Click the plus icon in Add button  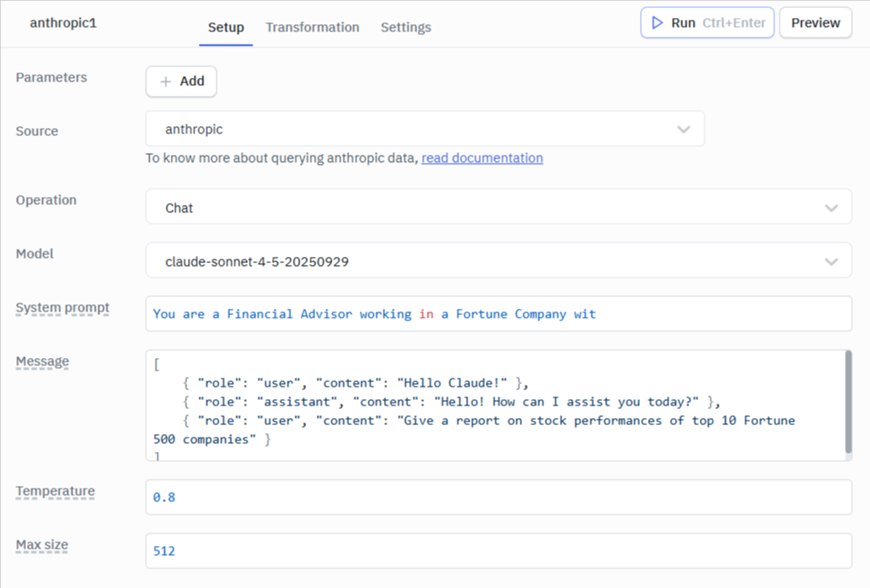[x=166, y=81]
